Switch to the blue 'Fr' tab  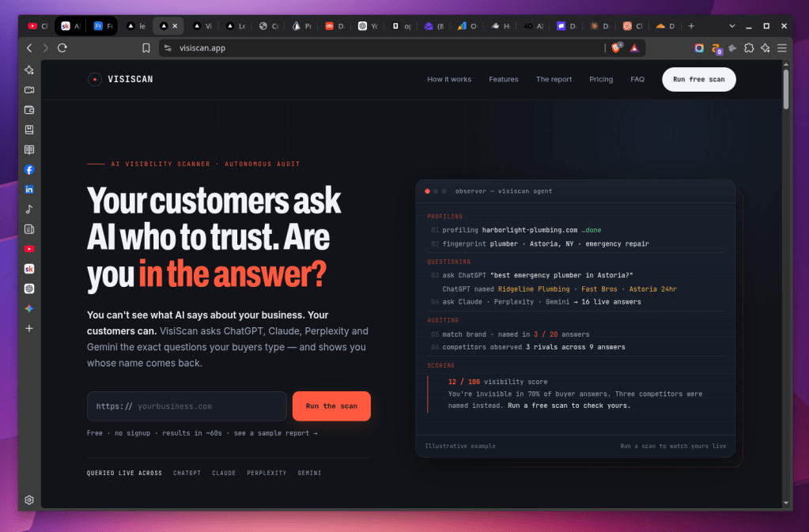click(x=102, y=26)
